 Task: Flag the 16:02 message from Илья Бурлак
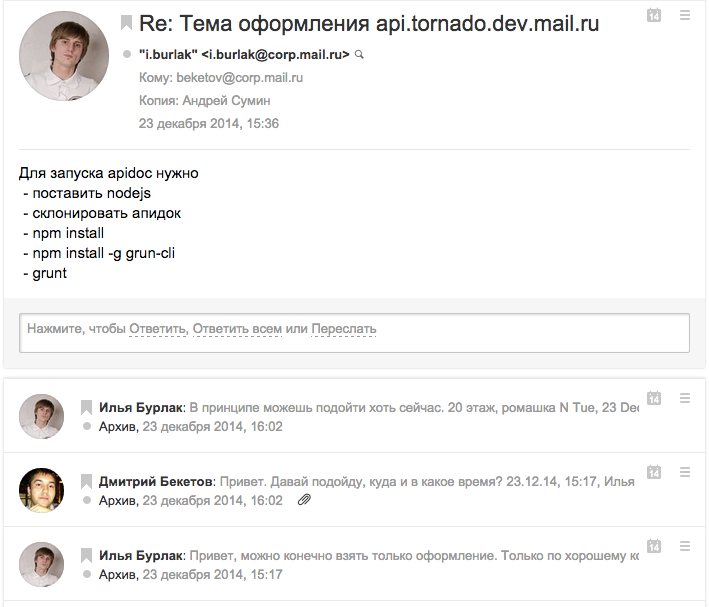87,408
